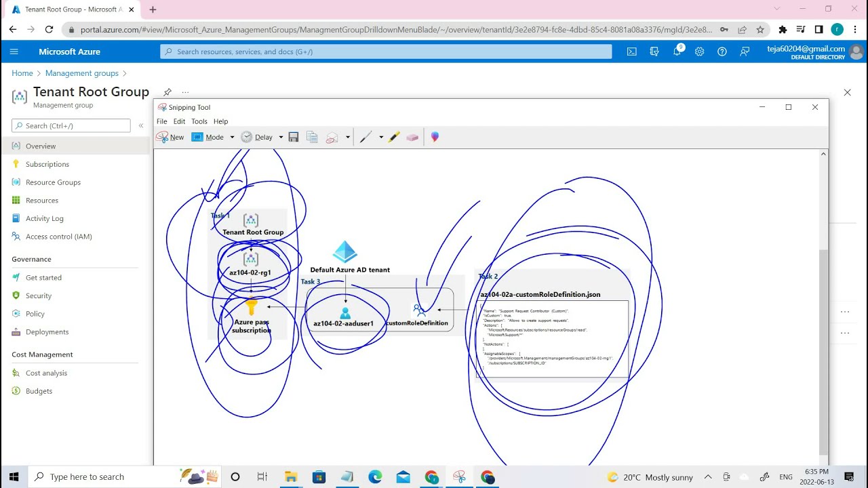Viewport: 868px width, 488px height.
Task: Open Azure portal settings gear
Action: (699, 52)
